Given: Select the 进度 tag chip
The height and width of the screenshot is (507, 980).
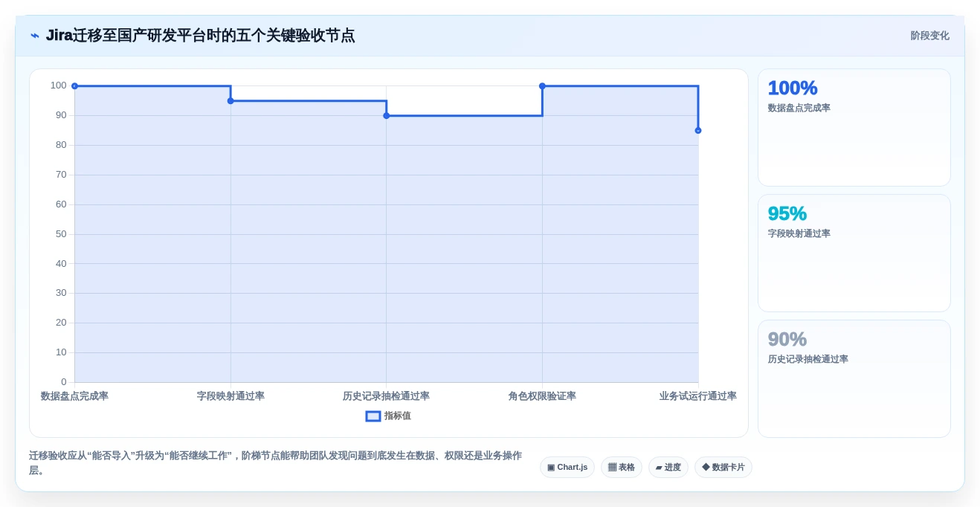Looking at the screenshot, I should click(x=668, y=468).
